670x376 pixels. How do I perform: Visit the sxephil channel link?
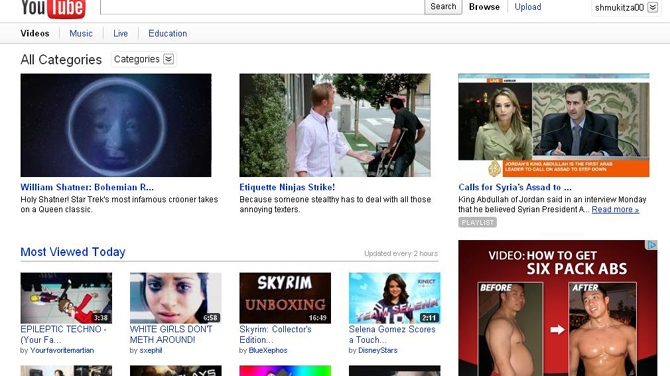151,350
